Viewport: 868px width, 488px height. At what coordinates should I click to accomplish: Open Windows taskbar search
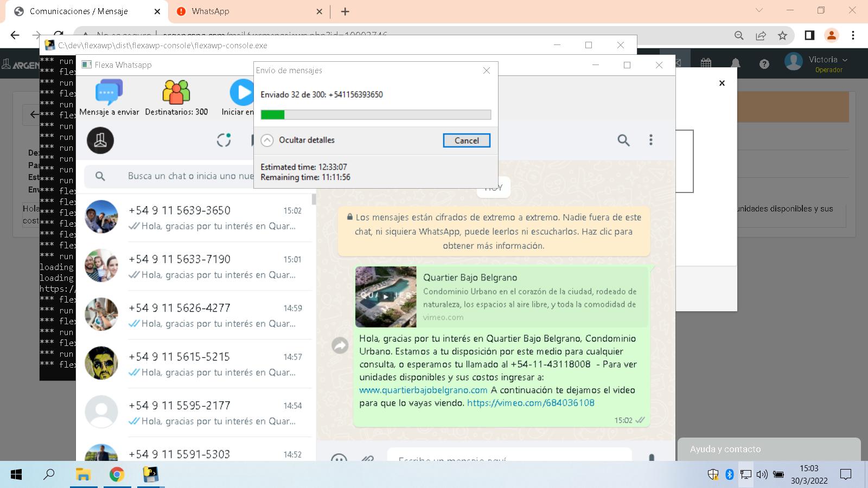coord(49,474)
